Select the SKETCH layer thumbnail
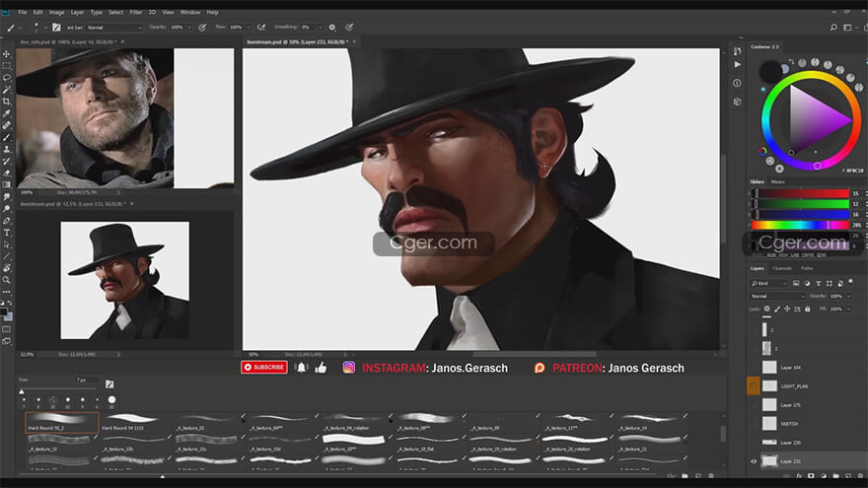868x488 pixels. coord(769,423)
